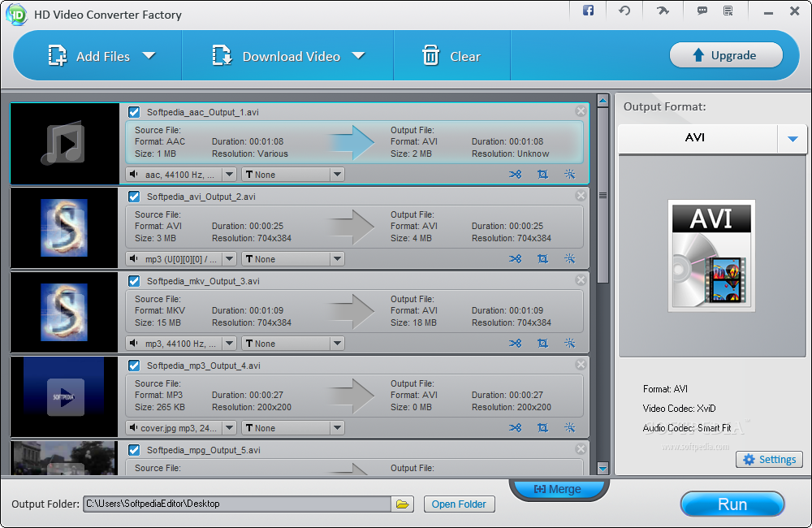Click the 'Video Codec: XviD' text

679,409
